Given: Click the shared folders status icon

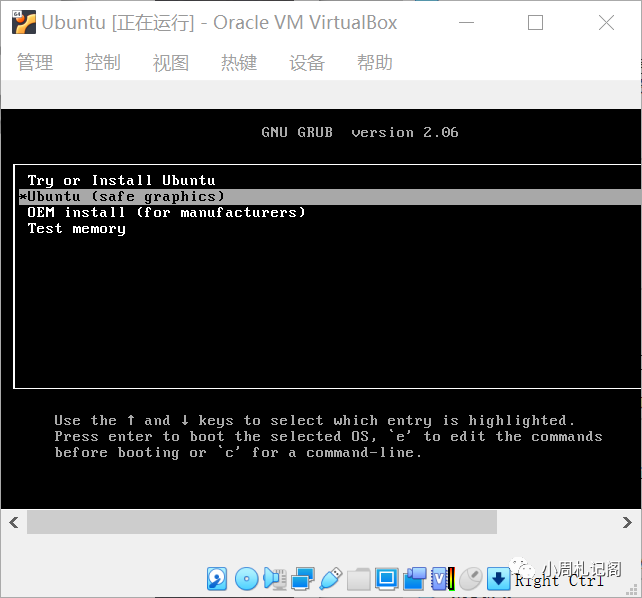Looking at the screenshot, I should [x=359, y=579].
